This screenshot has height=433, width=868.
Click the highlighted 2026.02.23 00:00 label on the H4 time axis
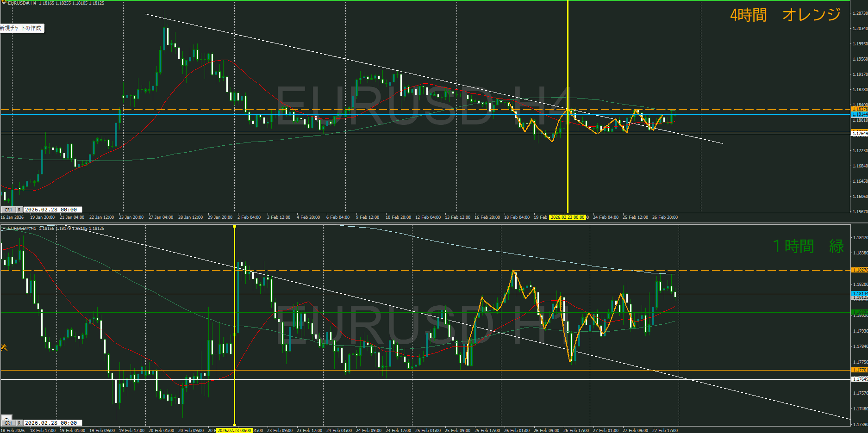click(x=567, y=217)
